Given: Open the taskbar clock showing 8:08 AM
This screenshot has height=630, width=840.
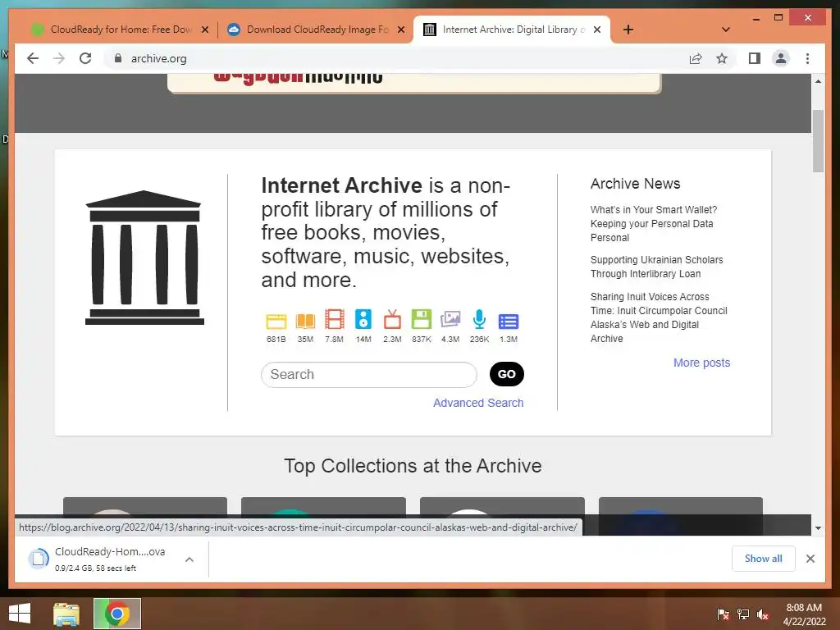Looking at the screenshot, I should pyautogui.click(x=804, y=614).
